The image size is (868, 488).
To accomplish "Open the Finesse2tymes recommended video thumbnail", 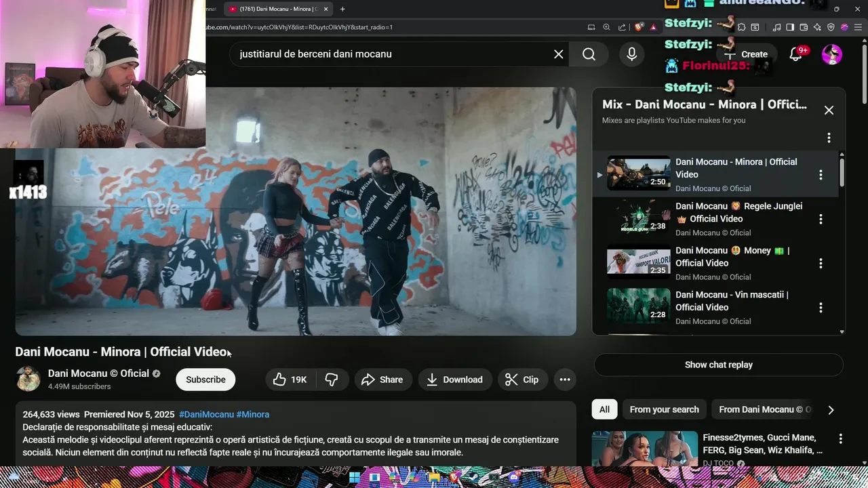I will point(645,449).
